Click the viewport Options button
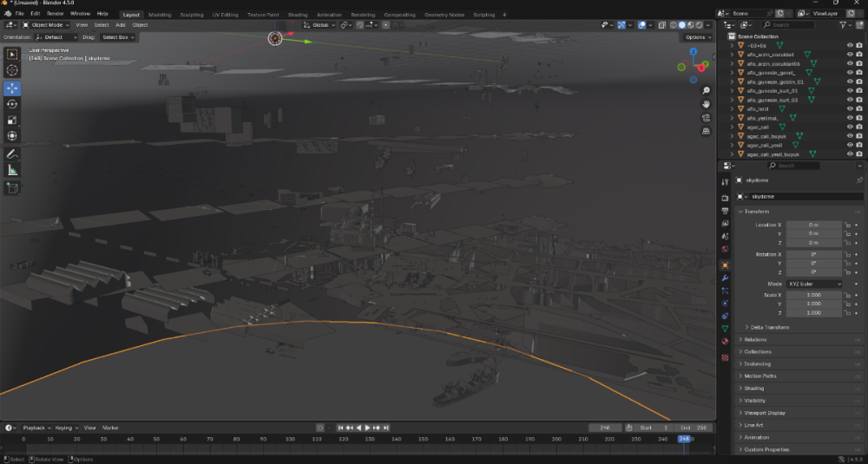The width and height of the screenshot is (868, 464). (x=697, y=37)
